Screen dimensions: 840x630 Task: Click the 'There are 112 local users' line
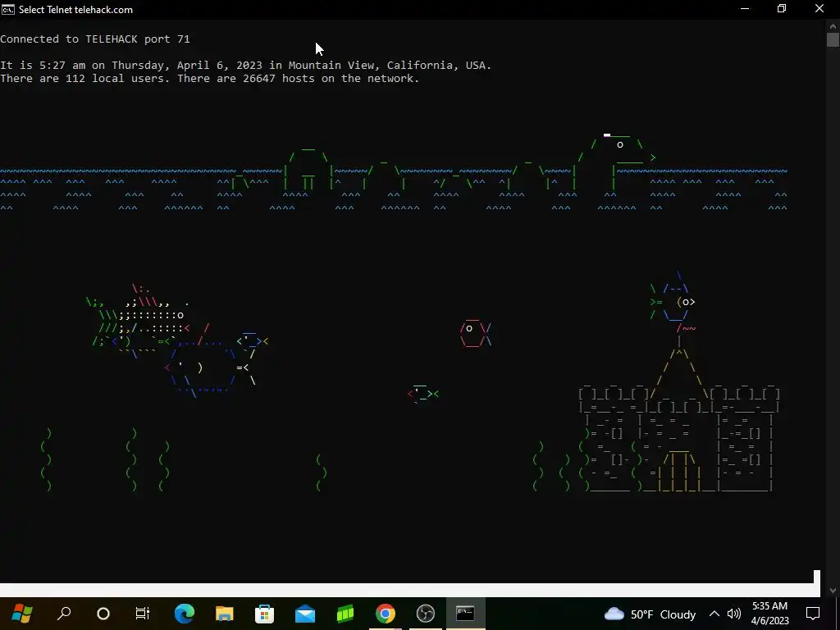209,78
